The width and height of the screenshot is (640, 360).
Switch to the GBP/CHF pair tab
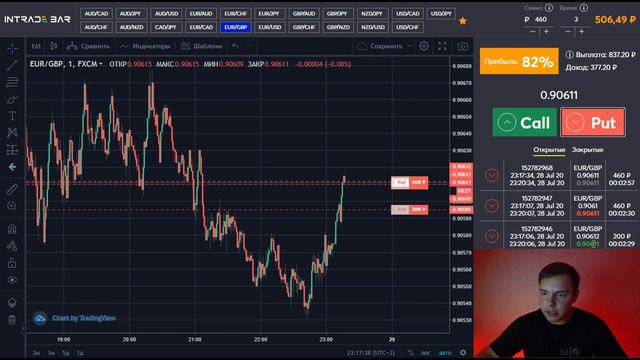(x=304, y=27)
